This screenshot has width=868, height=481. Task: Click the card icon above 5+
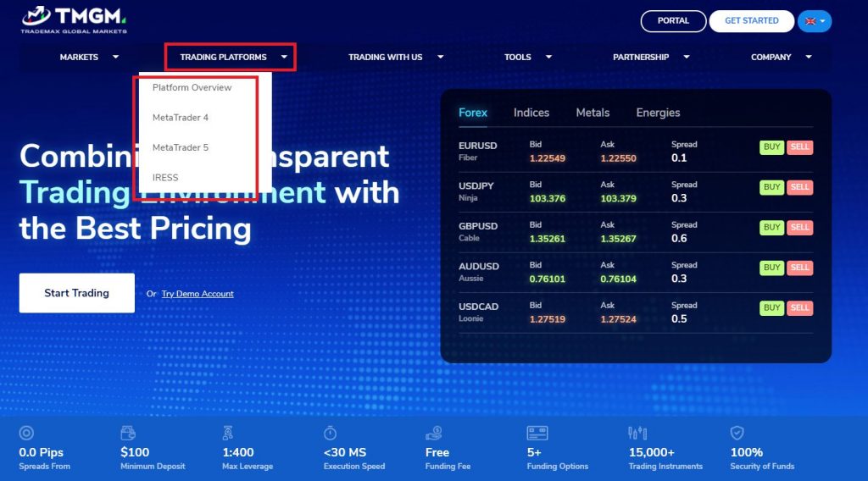point(537,433)
